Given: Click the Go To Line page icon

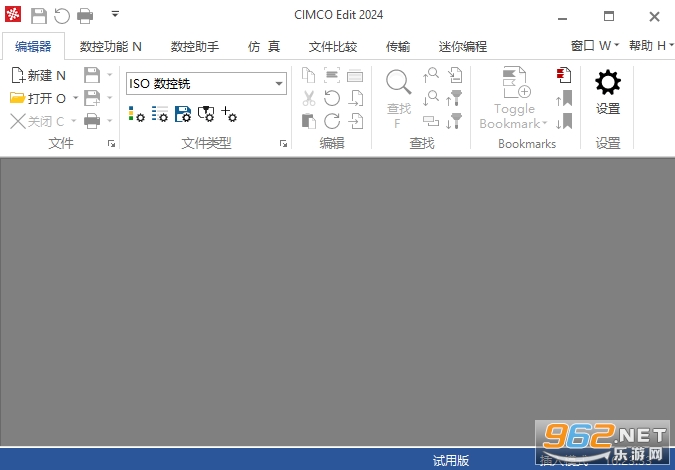Looking at the screenshot, I should pyautogui.click(x=455, y=75).
